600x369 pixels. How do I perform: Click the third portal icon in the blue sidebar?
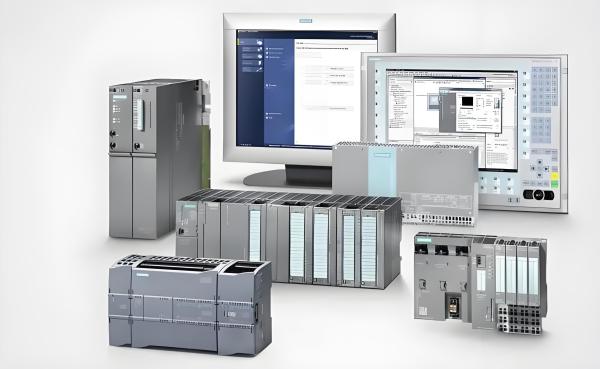(260, 56)
